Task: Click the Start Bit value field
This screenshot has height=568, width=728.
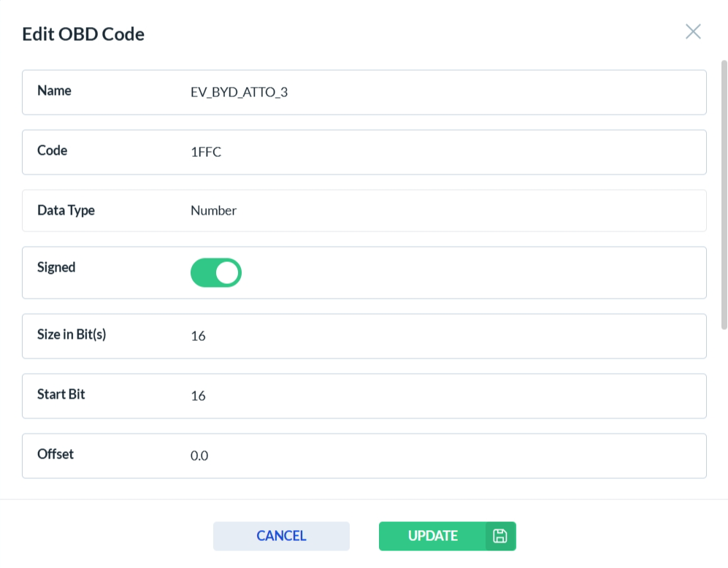Action: pyautogui.click(x=438, y=396)
